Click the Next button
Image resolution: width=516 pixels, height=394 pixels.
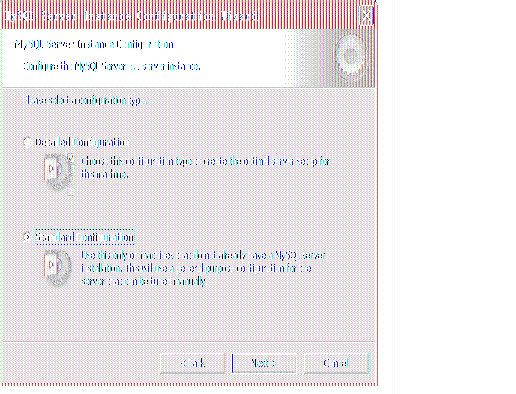(264, 363)
